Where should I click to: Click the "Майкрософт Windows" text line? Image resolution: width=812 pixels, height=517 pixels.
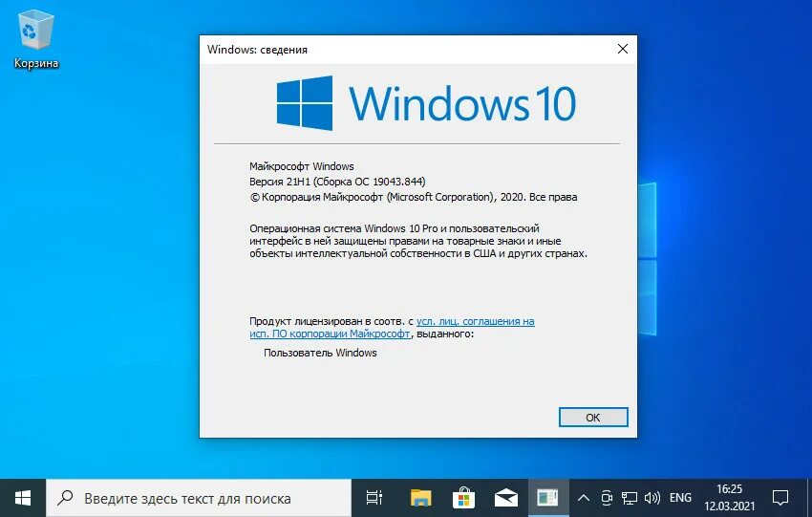tap(301, 166)
